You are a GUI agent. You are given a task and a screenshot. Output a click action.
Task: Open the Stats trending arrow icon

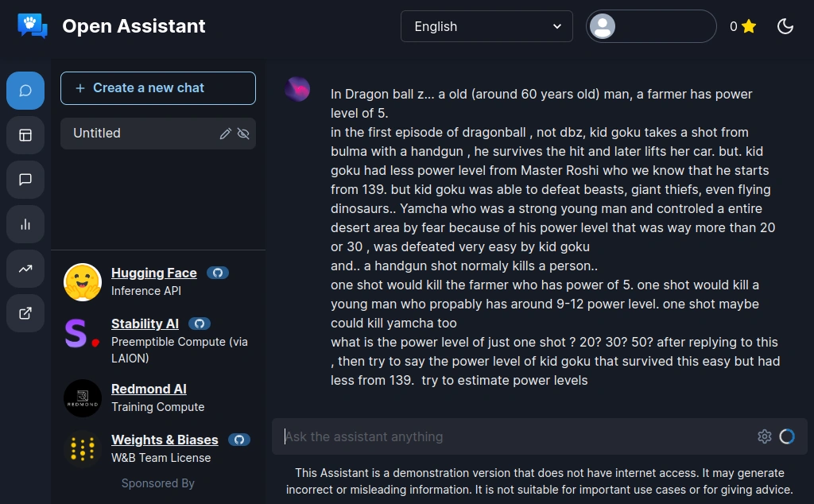[25, 269]
